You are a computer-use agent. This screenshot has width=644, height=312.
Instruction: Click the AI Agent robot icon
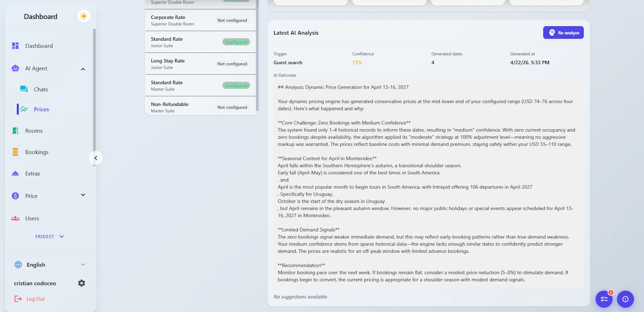click(15, 68)
